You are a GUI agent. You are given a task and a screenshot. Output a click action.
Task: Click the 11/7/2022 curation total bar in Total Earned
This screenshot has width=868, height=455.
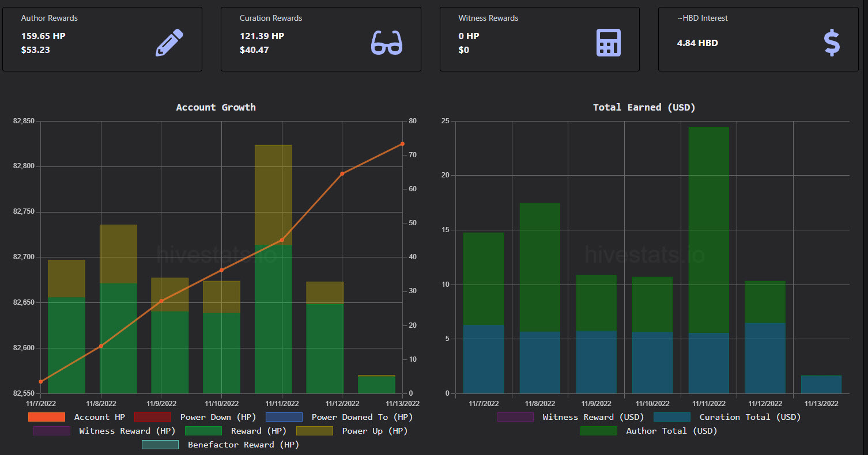[484, 359]
